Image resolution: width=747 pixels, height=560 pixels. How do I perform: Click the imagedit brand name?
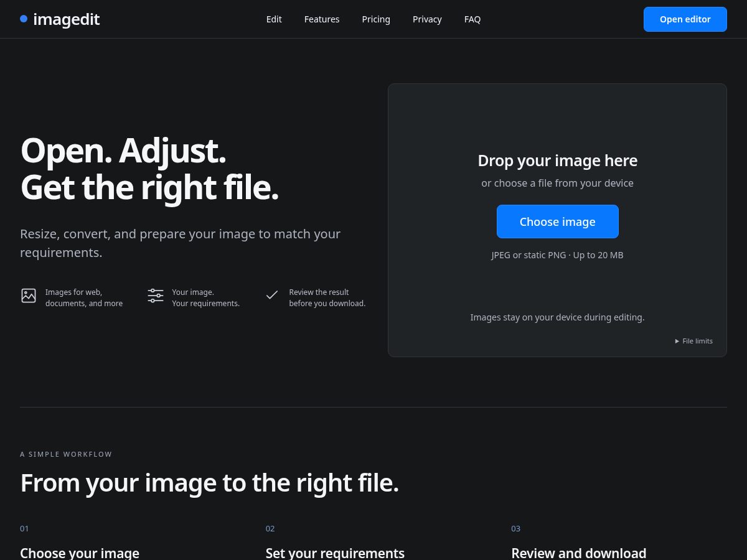pos(67,19)
